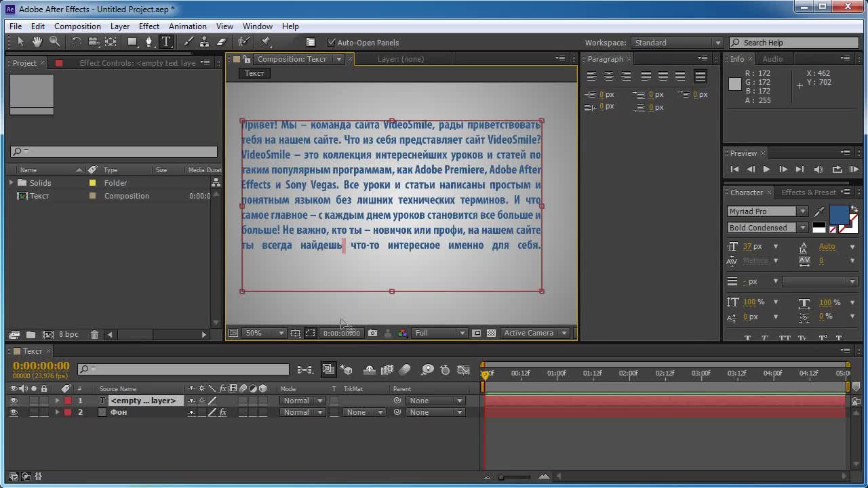Open the blue text fill color swatch
The width and height of the screenshot is (868, 488).
pyautogui.click(x=839, y=215)
